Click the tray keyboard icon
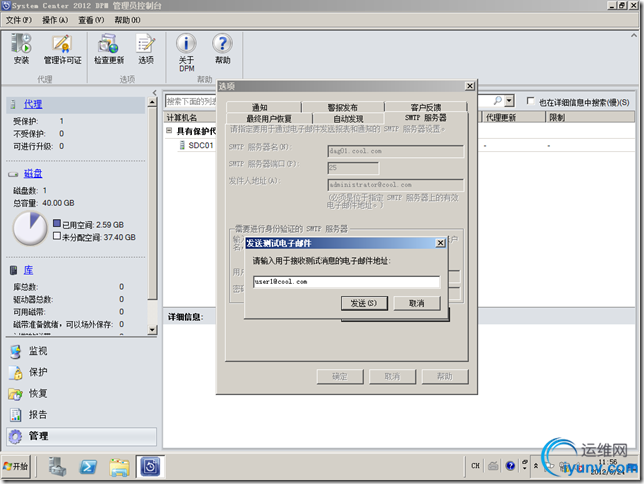This screenshot has width=644, height=484. (493, 466)
